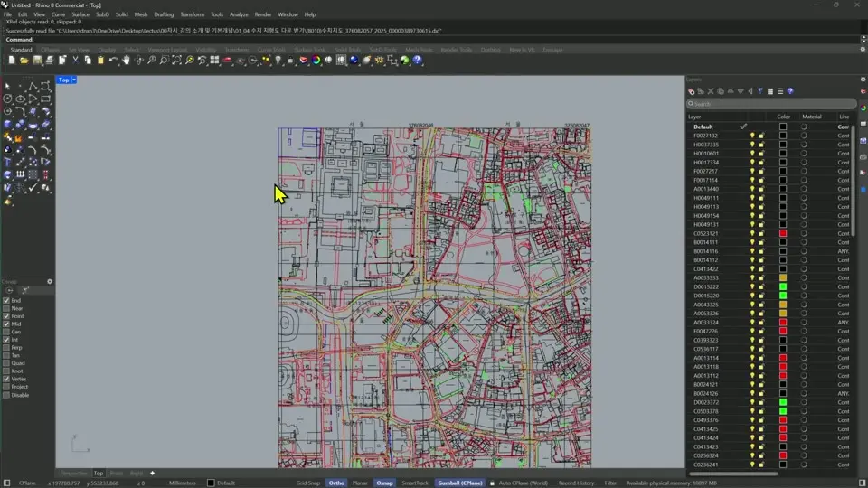Click red color swatch of layer C0523121
Screen dimensions: 868x488
pos(783,233)
